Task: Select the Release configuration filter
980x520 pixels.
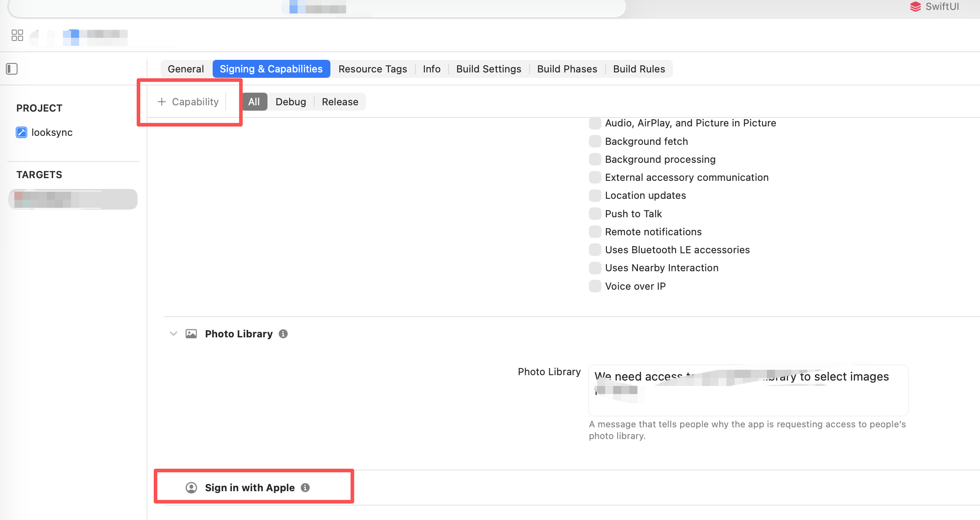Action: 340,102
